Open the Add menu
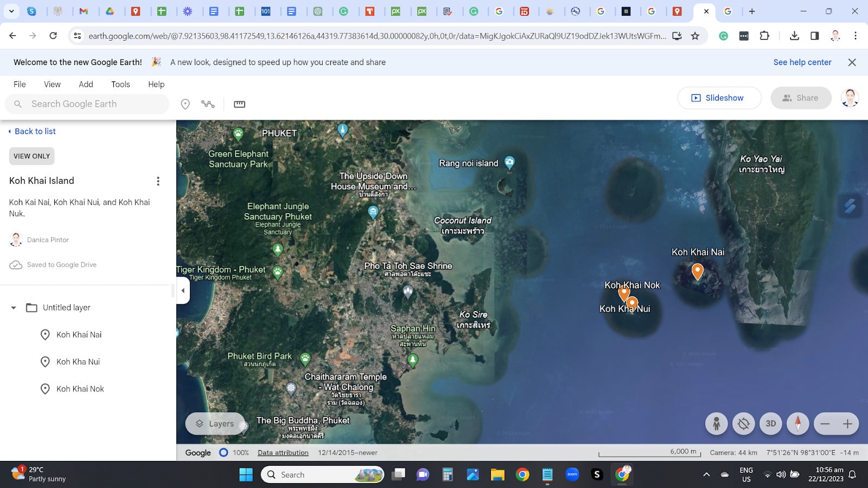868x488 pixels. 85,84
